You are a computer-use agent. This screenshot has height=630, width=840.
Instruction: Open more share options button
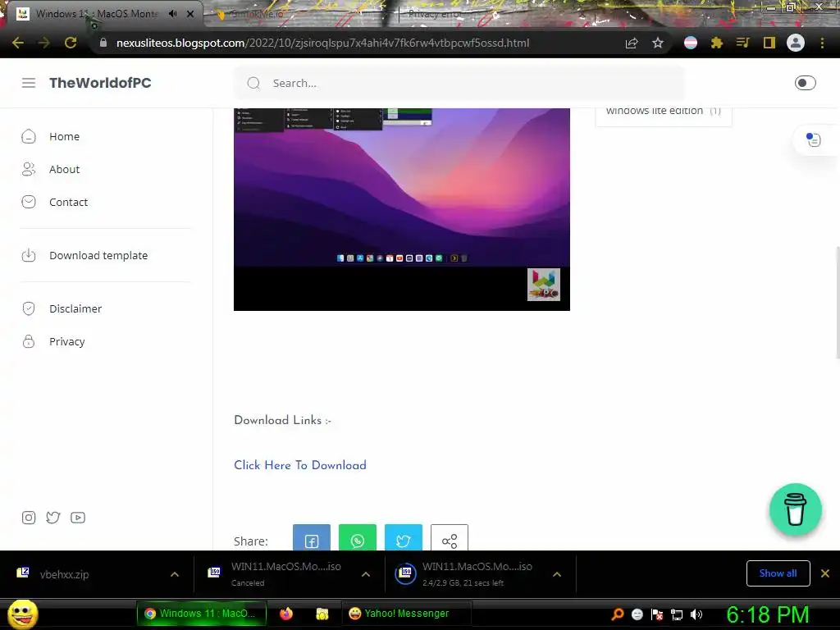(x=450, y=538)
